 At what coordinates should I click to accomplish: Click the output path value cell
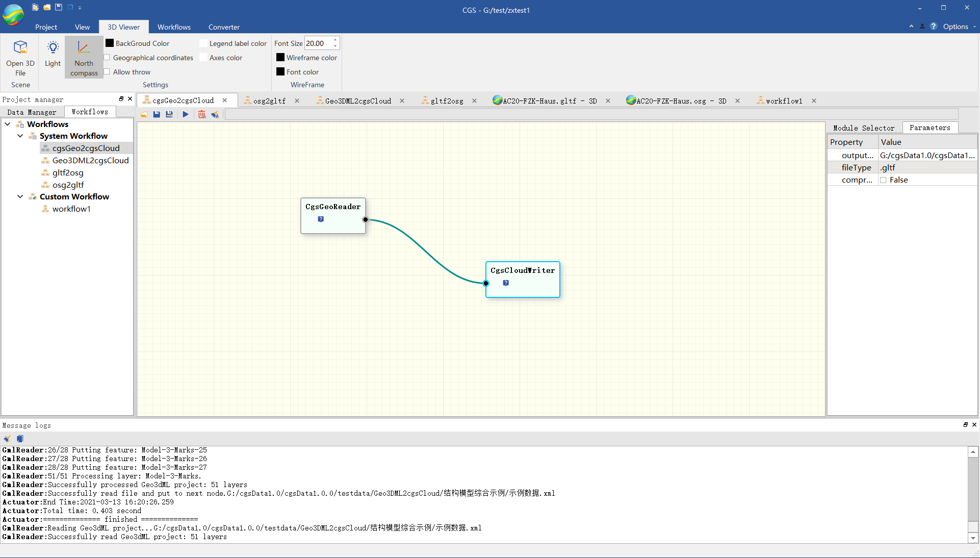927,156
